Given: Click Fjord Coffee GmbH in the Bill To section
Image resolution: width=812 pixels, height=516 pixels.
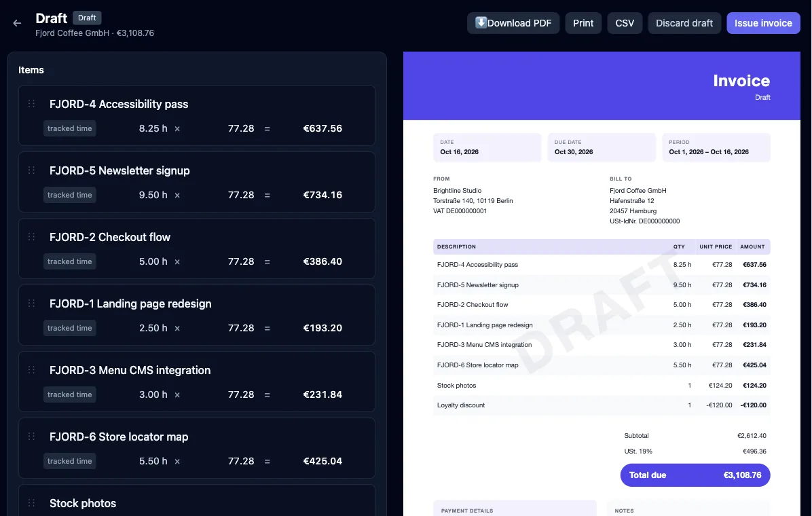Looking at the screenshot, I should coord(638,191).
